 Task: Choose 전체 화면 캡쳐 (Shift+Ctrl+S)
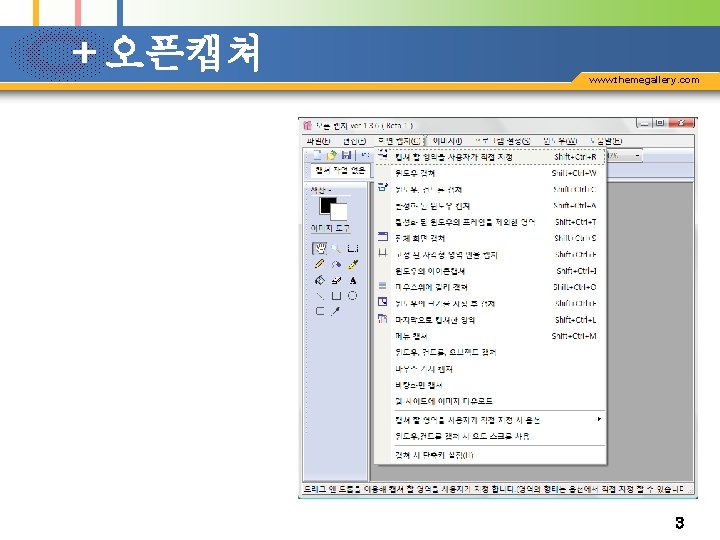coord(490,238)
